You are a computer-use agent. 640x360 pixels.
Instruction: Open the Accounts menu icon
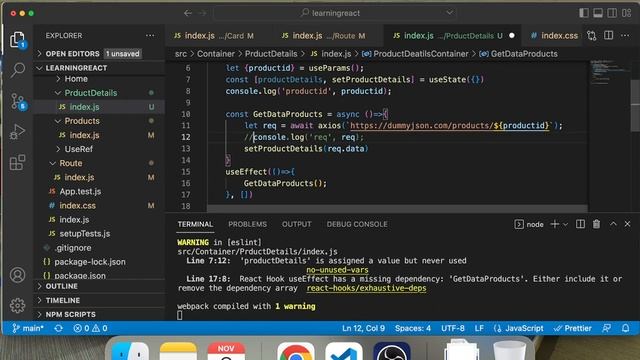tap(17, 275)
